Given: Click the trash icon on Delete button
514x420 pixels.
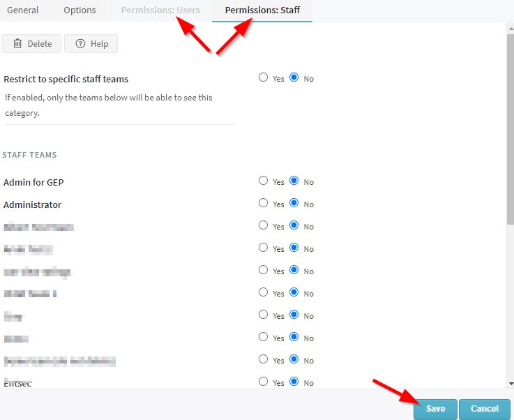Looking at the screenshot, I should [17, 44].
